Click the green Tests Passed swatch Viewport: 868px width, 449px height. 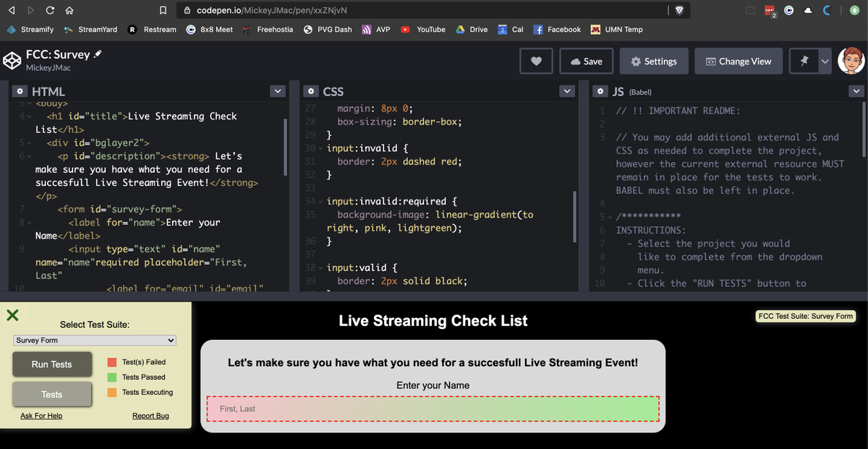(112, 377)
